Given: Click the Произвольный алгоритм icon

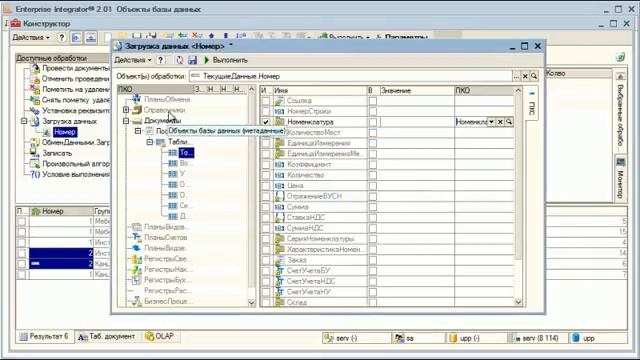Looking at the screenshot, I should [35, 164].
